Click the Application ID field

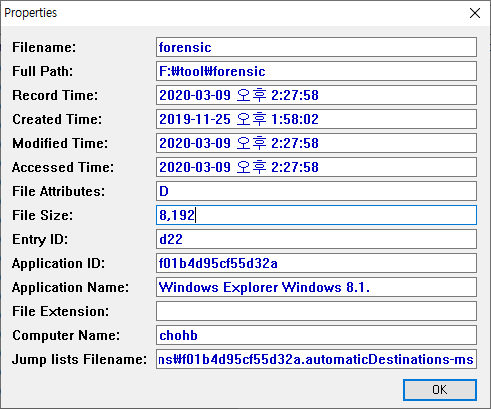(x=316, y=263)
